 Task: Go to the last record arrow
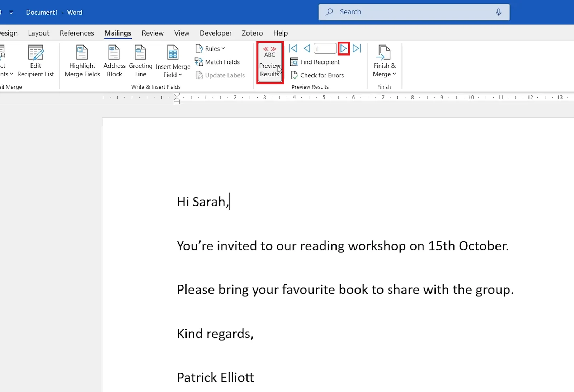pos(357,48)
